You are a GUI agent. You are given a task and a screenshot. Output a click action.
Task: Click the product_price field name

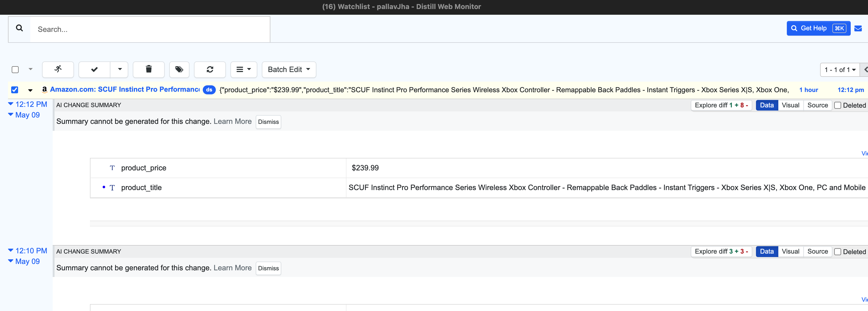coord(143,168)
